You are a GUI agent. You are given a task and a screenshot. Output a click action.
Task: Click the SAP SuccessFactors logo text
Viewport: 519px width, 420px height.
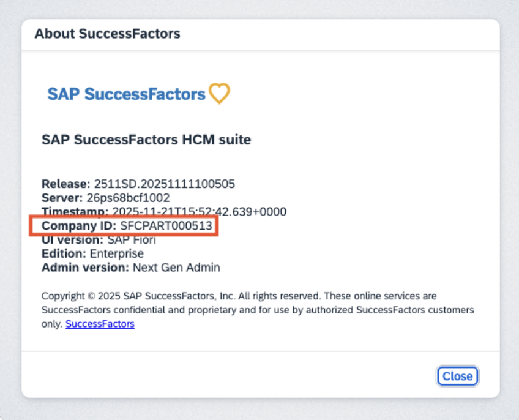coord(126,94)
